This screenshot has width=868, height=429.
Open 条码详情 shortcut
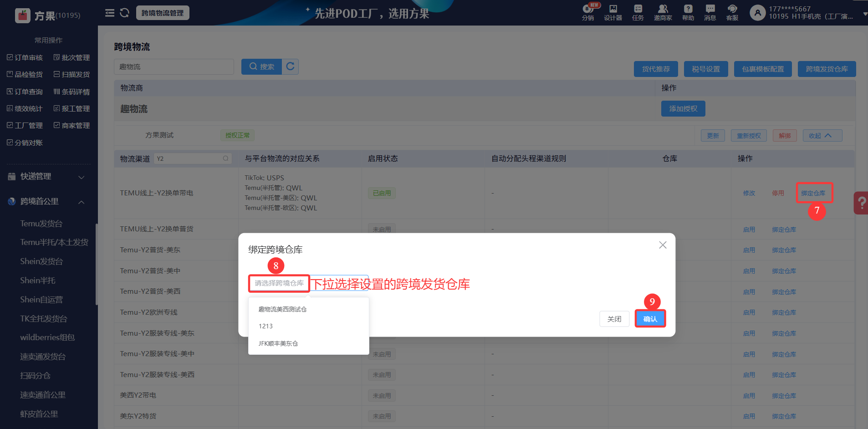point(71,92)
